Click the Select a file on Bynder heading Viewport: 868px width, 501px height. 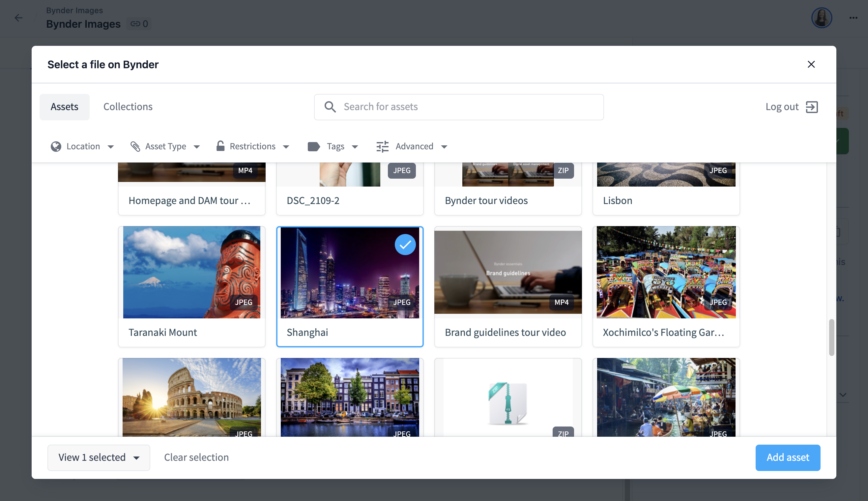pyautogui.click(x=103, y=65)
